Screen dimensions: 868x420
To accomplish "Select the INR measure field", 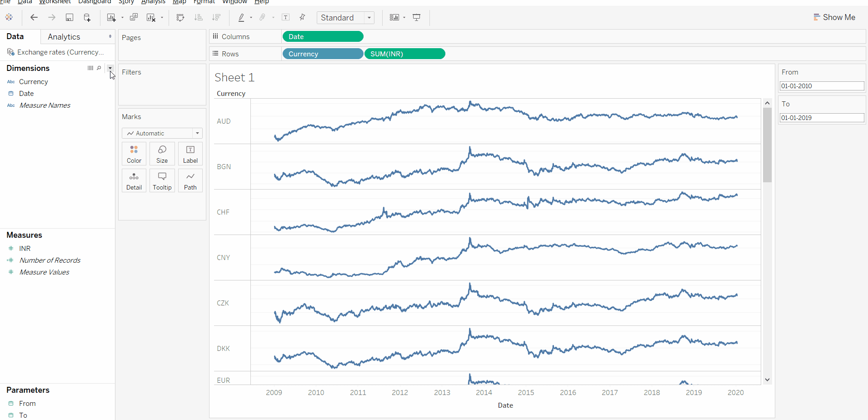I will point(25,249).
